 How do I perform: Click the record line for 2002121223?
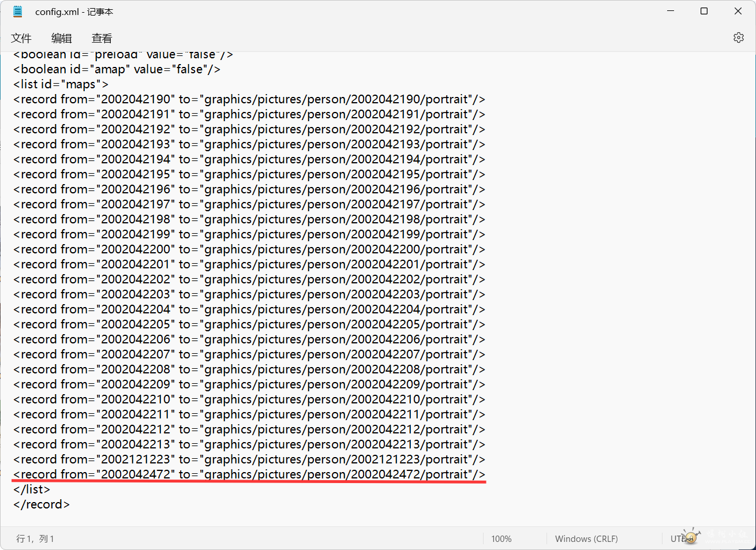[248, 459]
